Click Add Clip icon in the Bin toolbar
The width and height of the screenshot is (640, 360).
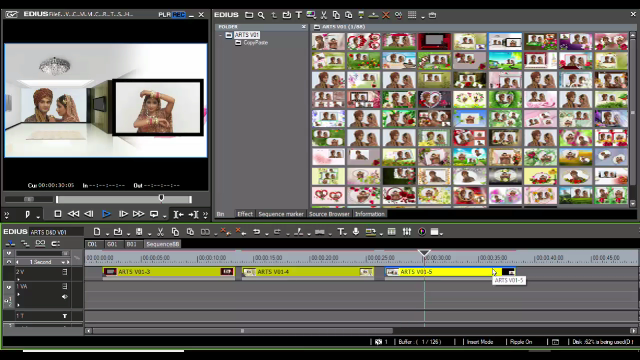click(x=287, y=15)
